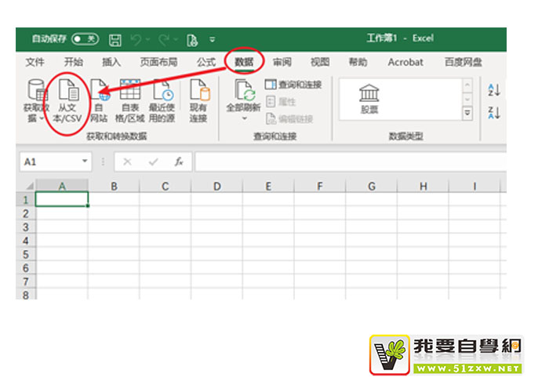The width and height of the screenshot is (549, 392).
Task: Select column G header
Action: [x=372, y=186]
